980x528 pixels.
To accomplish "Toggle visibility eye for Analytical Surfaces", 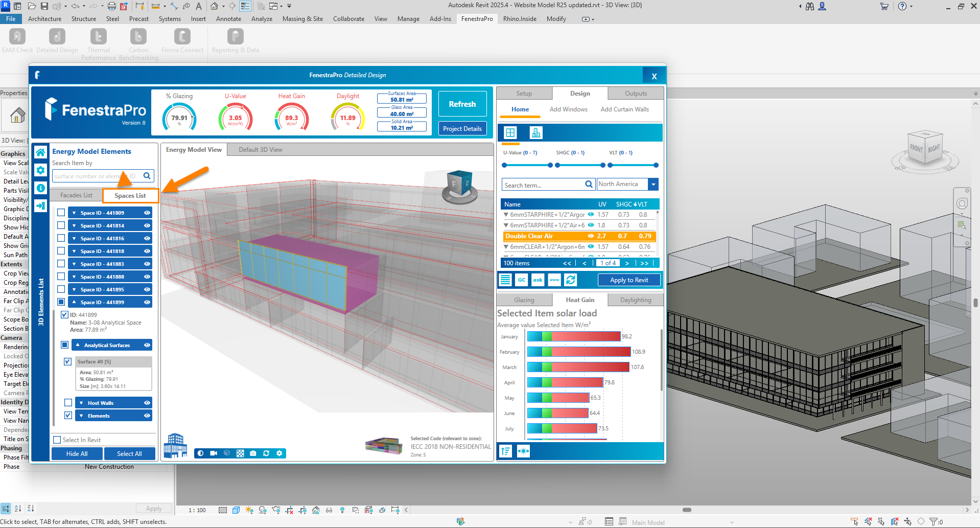I will [x=147, y=345].
